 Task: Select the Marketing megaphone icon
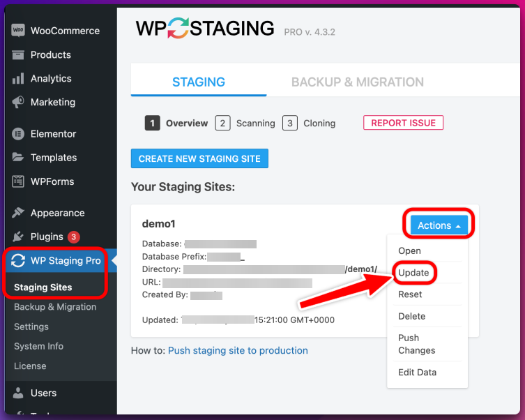click(x=18, y=102)
